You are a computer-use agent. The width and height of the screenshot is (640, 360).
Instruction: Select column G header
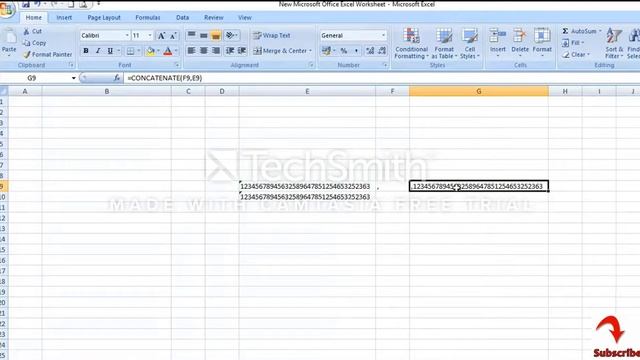(x=479, y=91)
